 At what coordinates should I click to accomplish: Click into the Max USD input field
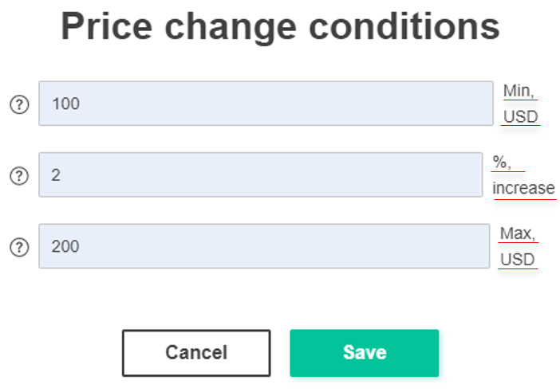click(x=264, y=246)
